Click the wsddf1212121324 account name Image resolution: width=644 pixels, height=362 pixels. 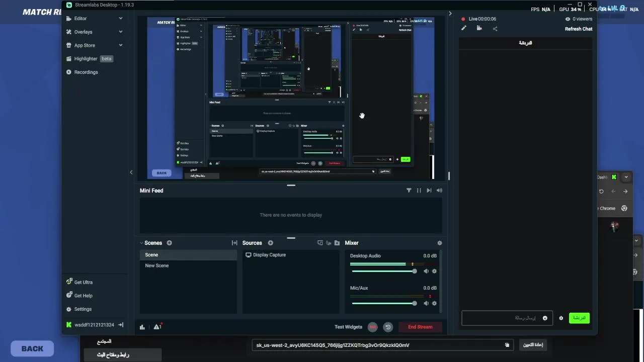click(94, 325)
